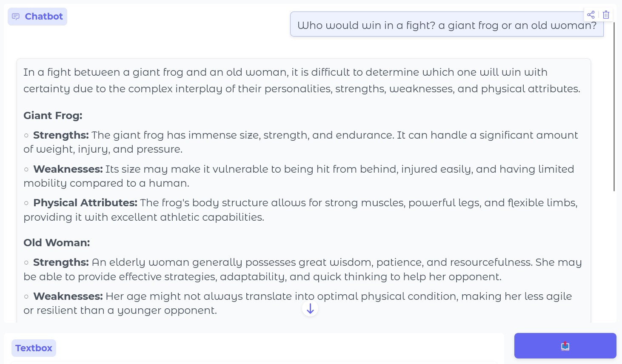Click the 'Weaknesses:' bullet under Old Woman
622x364 pixels.
pyautogui.click(x=68, y=296)
